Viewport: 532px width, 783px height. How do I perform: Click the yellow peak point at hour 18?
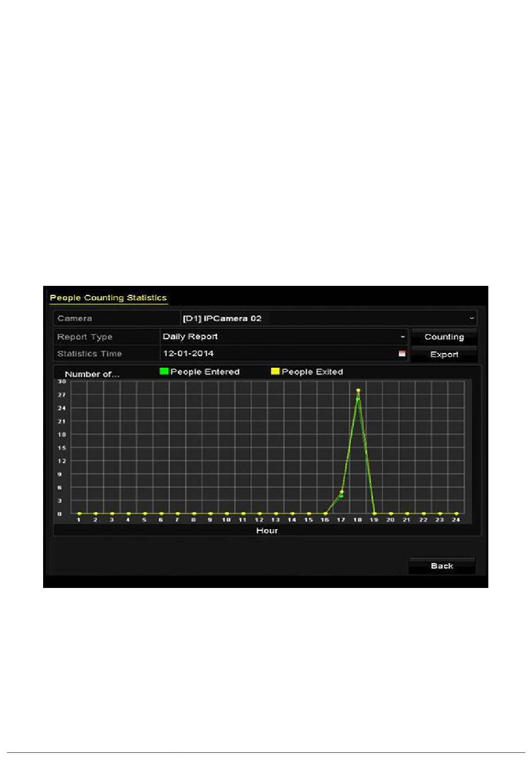358,391
